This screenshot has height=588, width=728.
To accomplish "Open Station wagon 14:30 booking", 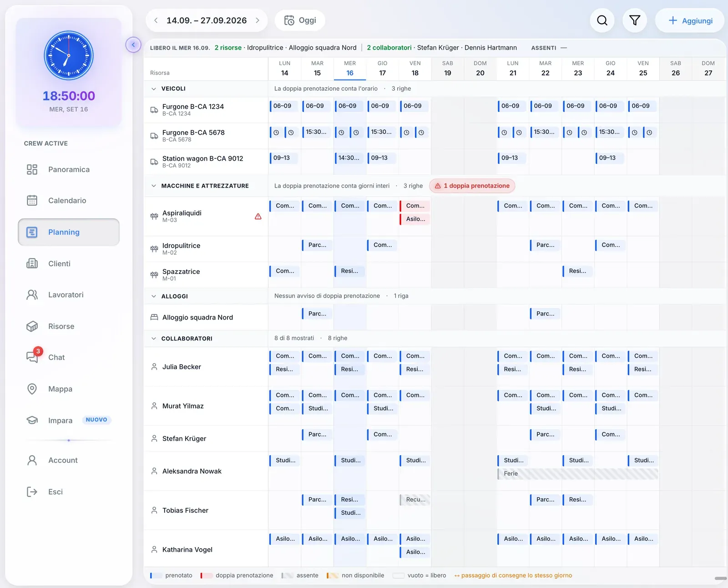I will [x=349, y=158].
